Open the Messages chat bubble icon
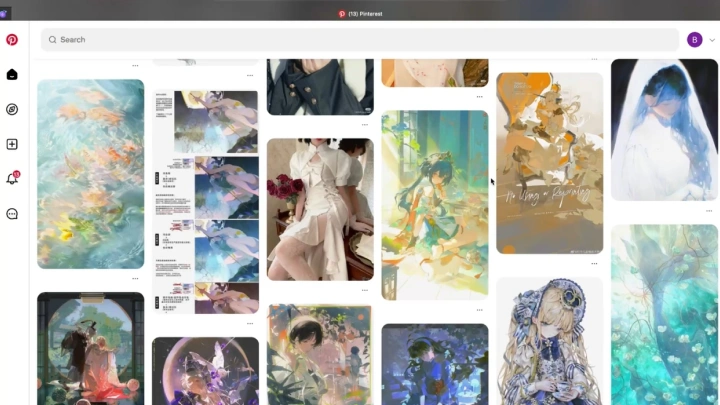Image resolution: width=720 pixels, height=405 pixels. pos(12,214)
